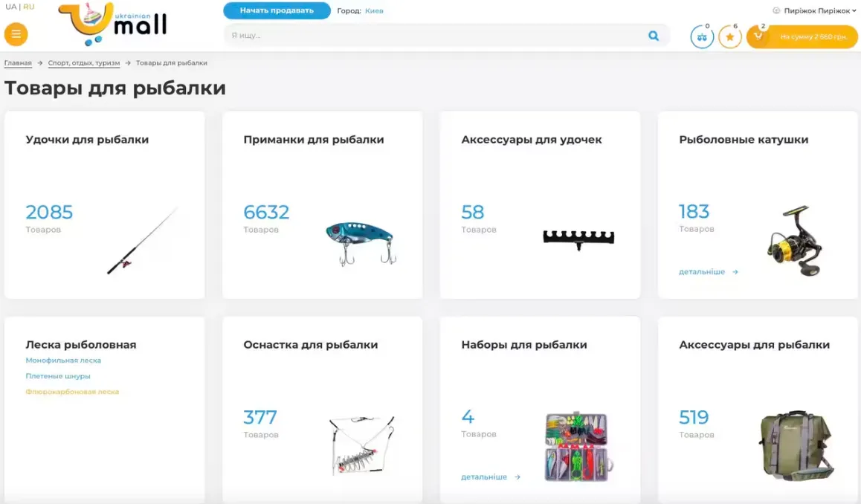Expand the Пиріжок Пиріжок account dropdown
The height and width of the screenshot is (504, 861).
click(820, 10)
